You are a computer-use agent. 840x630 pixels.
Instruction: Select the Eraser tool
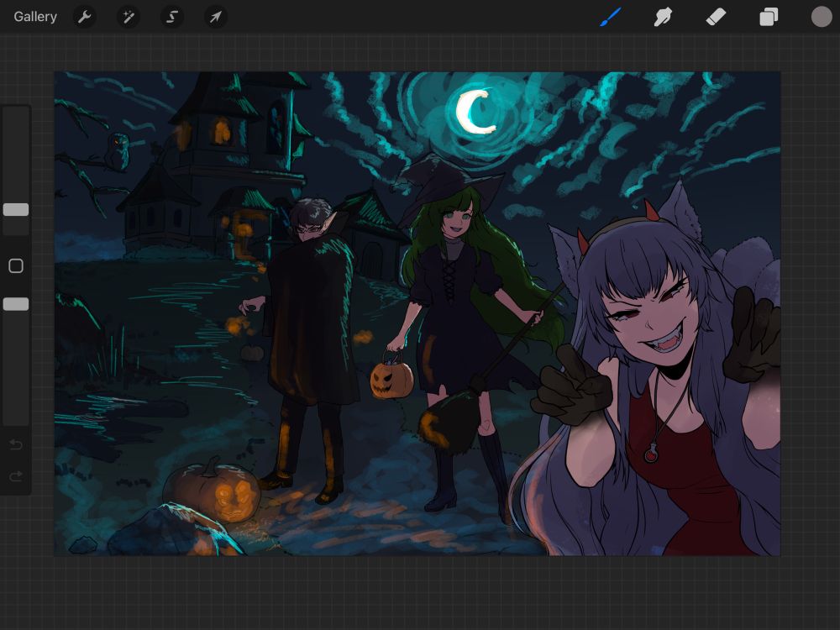pos(716,17)
